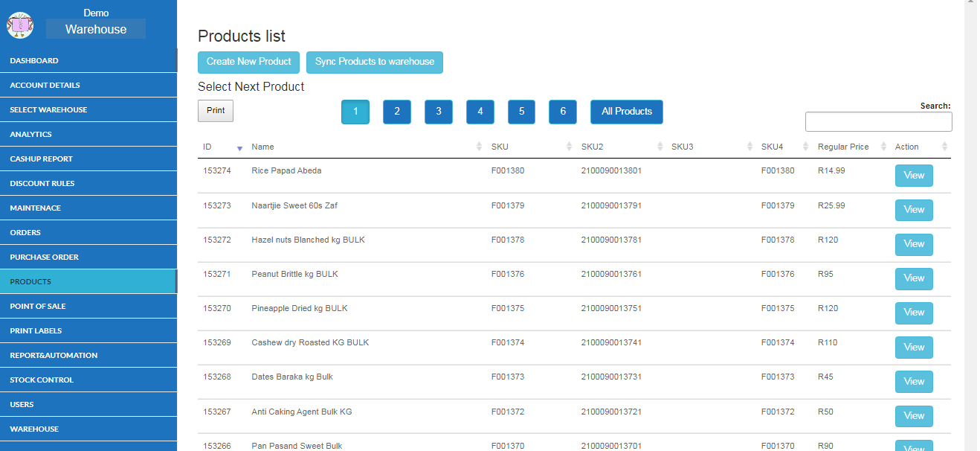Open Cashup Report in sidebar
This screenshot has width=980, height=451.
(x=41, y=159)
